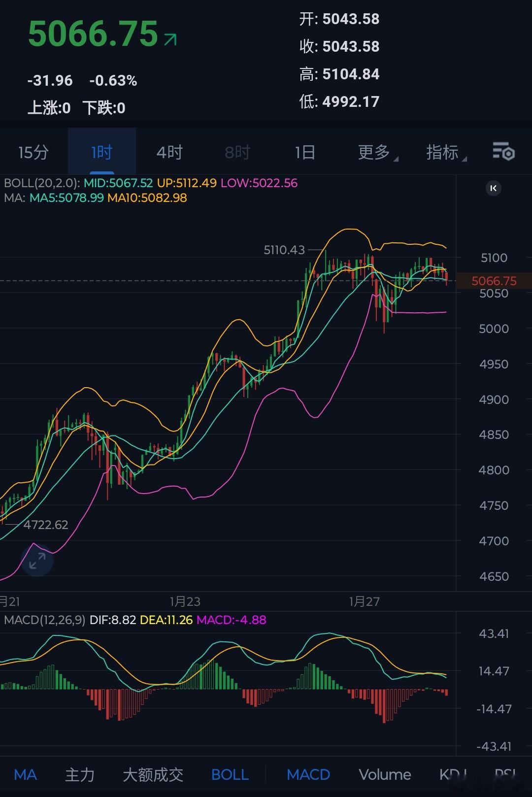
Task: Tap the DIF:8.82 value
Action: (x=113, y=620)
